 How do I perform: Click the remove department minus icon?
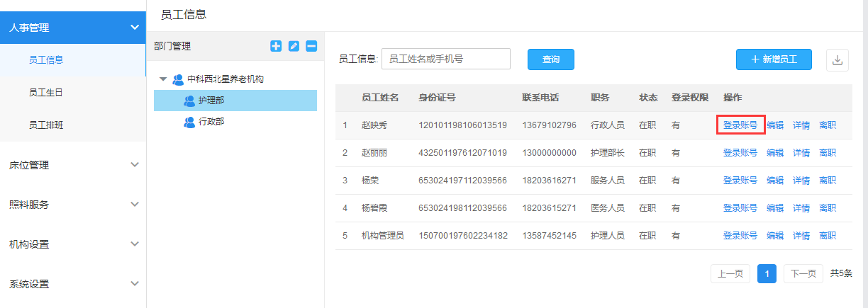[x=311, y=46]
